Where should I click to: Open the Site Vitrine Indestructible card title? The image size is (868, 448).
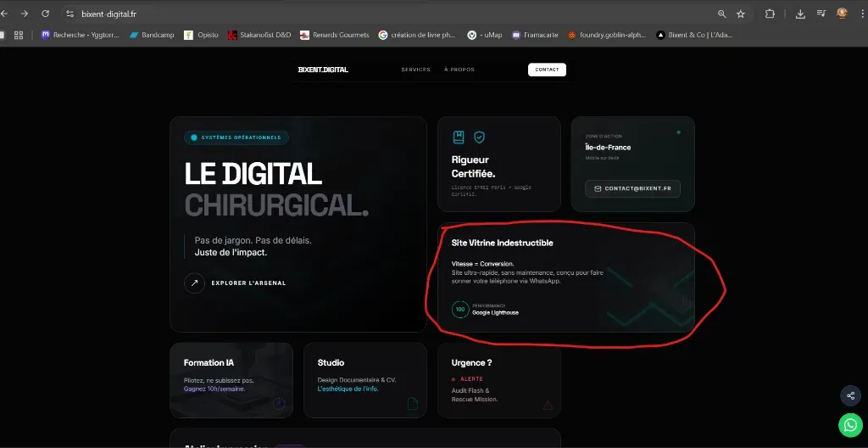502,243
